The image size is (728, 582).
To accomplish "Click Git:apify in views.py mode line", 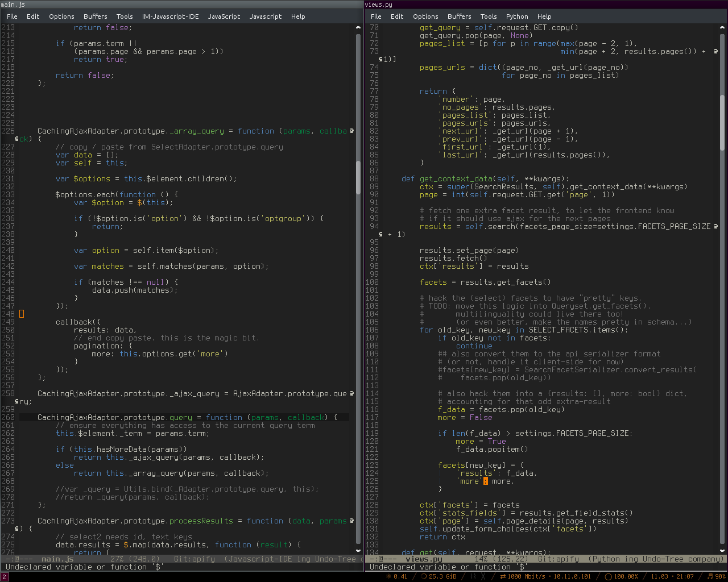I will tap(559, 559).
